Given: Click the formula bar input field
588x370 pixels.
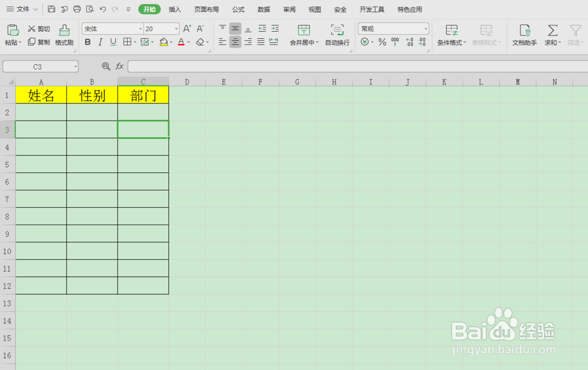Looking at the screenshot, I should click(358, 66).
